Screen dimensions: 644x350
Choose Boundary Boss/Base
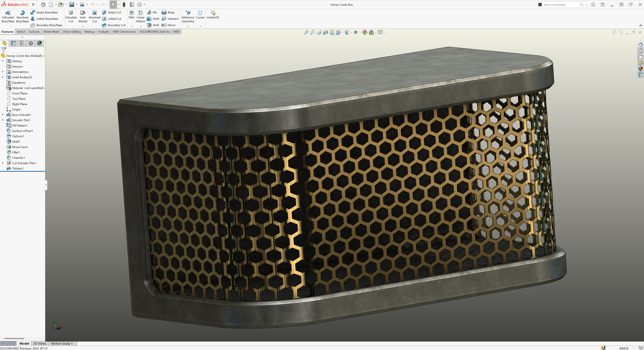tap(46, 25)
